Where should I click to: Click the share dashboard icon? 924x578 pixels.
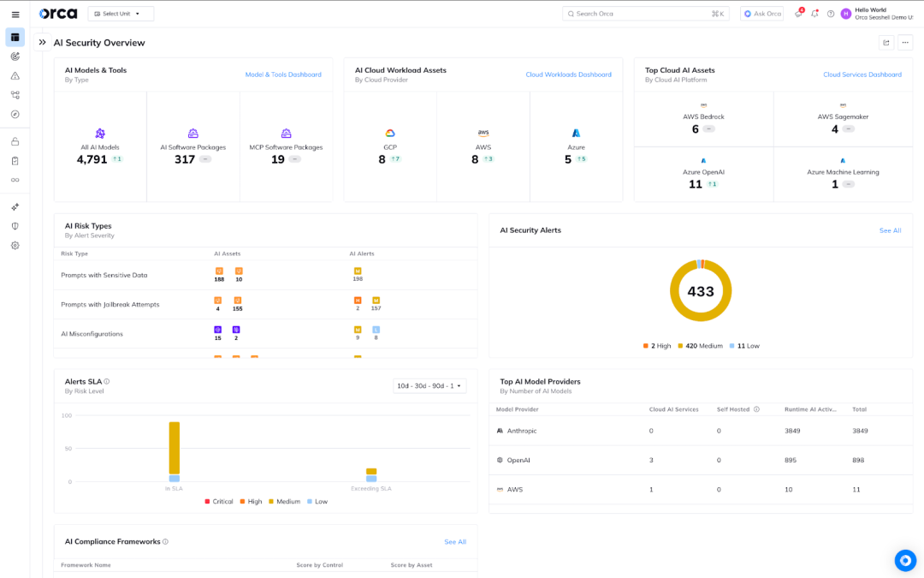[x=886, y=42]
